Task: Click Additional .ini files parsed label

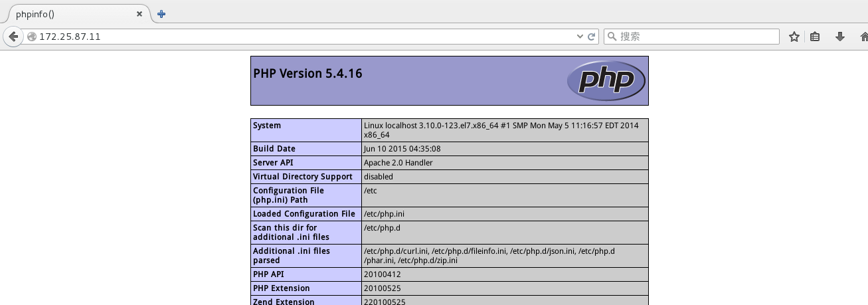Action: coord(292,256)
